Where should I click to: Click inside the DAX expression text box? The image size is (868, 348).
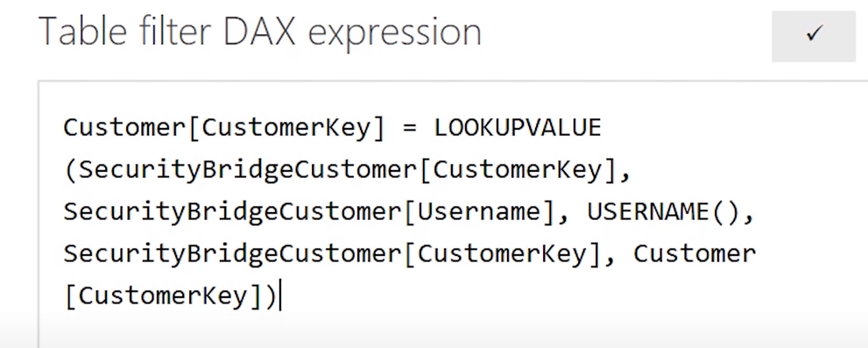tap(453, 214)
